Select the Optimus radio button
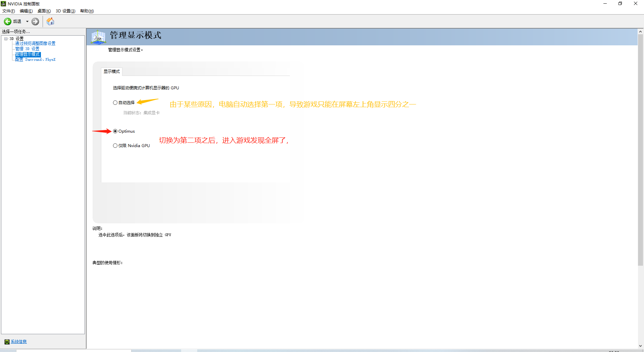 point(115,131)
